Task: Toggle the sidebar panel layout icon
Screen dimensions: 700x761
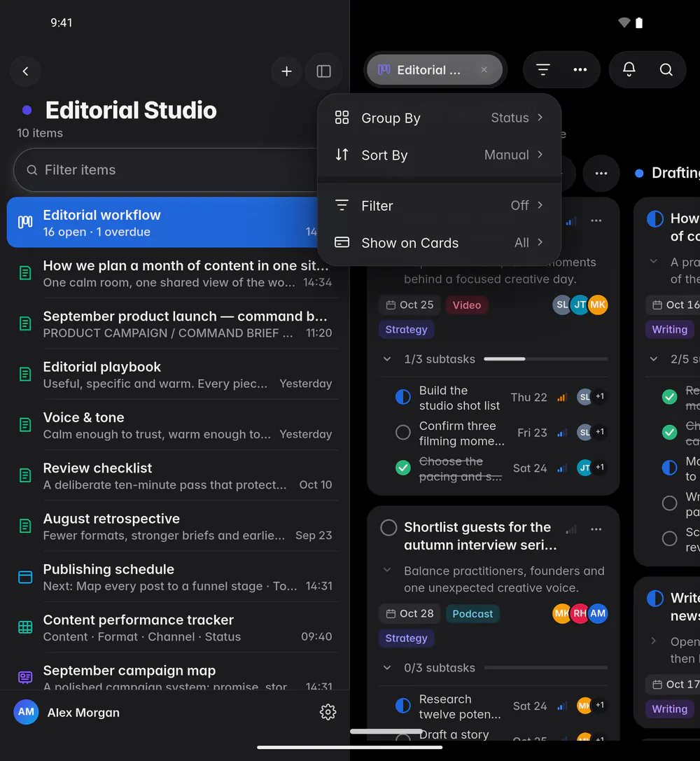Action: tap(323, 71)
